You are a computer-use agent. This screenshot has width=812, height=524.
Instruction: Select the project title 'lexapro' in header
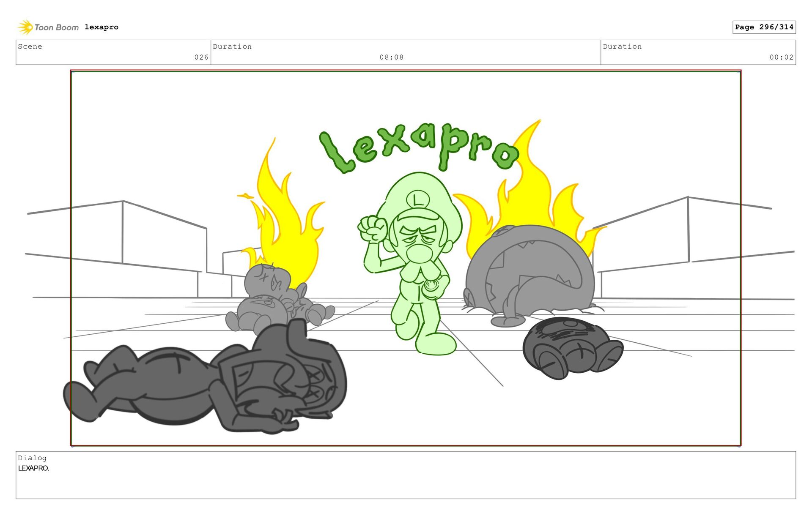(x=101, y=27)
